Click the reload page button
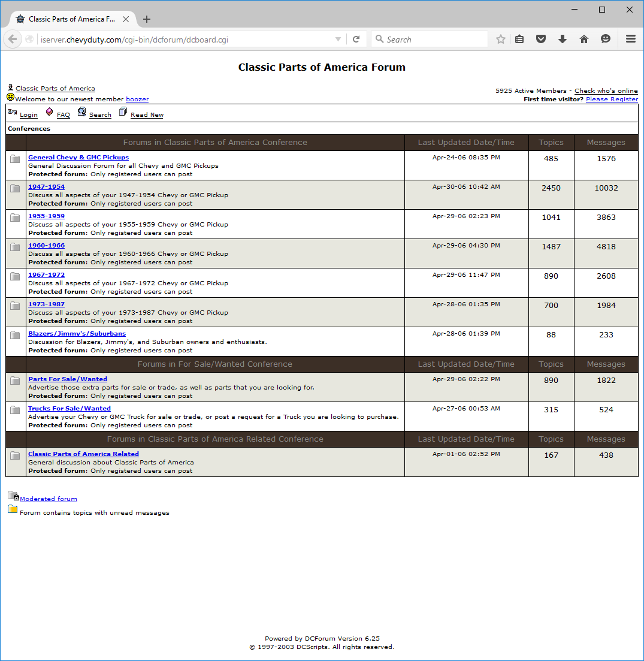 [x=356, y=39]
